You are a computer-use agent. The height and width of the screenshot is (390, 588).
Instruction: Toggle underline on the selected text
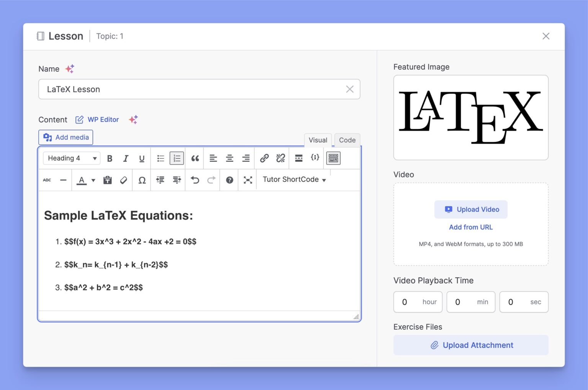point(142,158)
